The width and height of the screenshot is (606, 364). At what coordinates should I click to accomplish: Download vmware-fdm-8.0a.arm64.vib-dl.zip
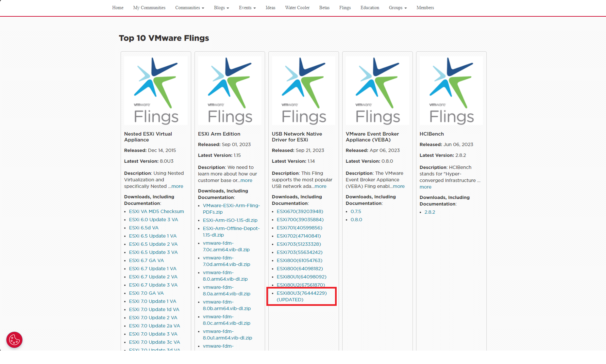[227, 290]
